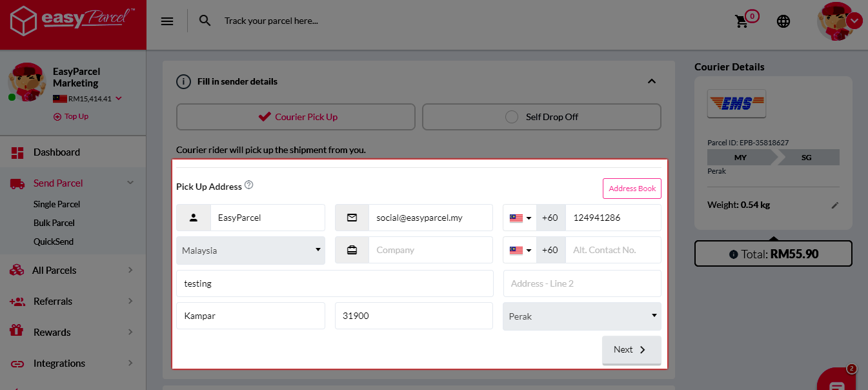This screenshot has width=868, height=390.
Task: Click the briefcase icon beside Company field
Action: pos(352,250)
